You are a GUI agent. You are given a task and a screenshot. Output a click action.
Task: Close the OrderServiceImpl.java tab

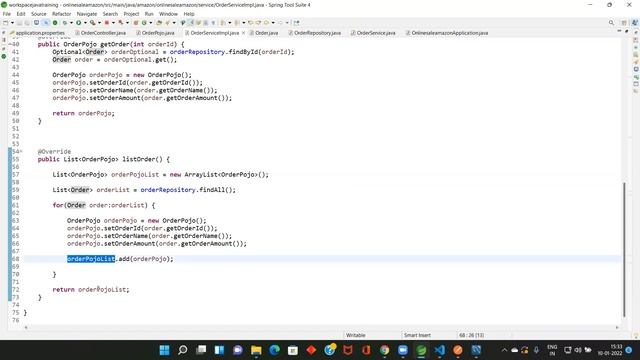tap(244, 33)
